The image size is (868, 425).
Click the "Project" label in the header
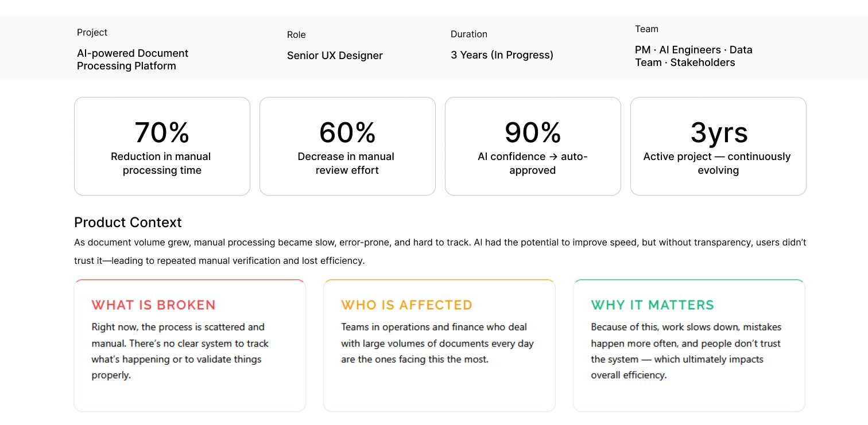point(92,33)
